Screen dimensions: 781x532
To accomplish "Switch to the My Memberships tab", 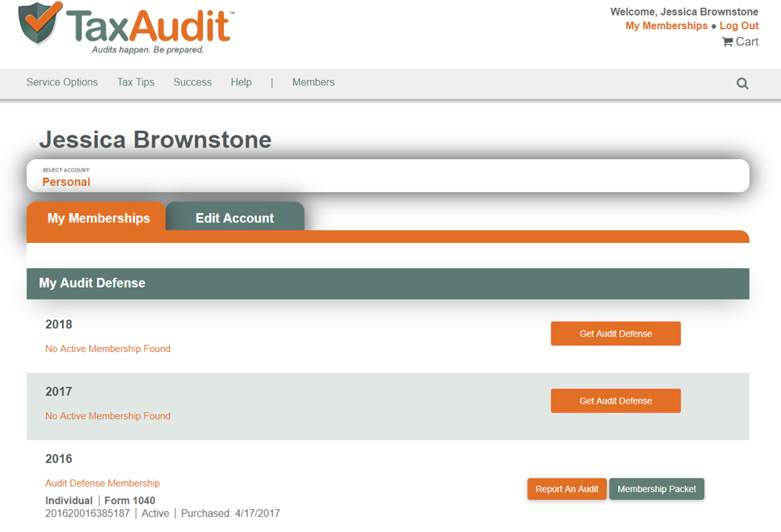I will click(x=96, y=217).
